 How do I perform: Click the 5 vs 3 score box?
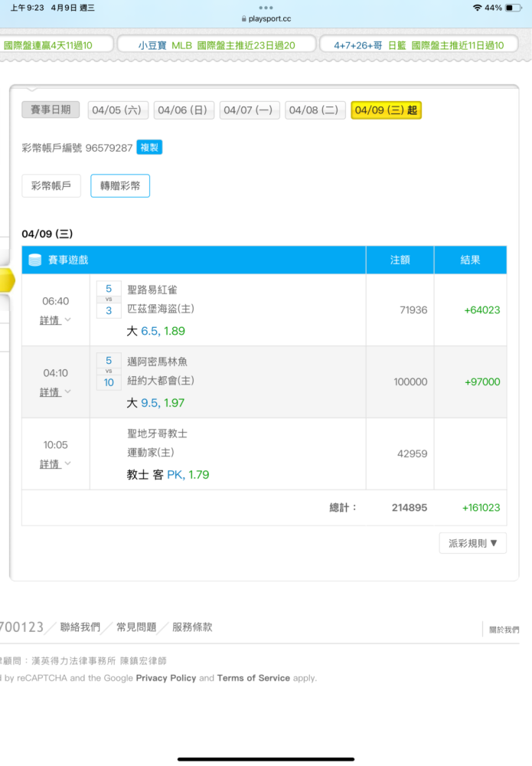(109, 300)
